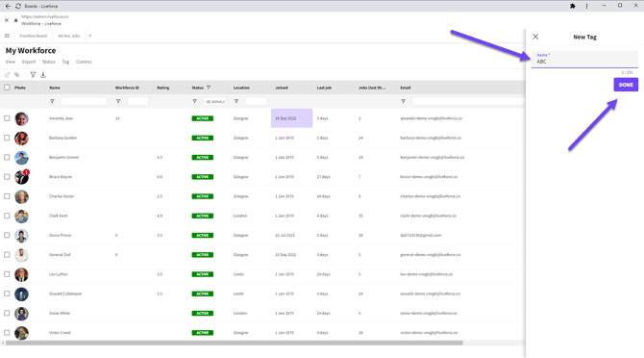Open Location column filter funnel

point(236,101)
